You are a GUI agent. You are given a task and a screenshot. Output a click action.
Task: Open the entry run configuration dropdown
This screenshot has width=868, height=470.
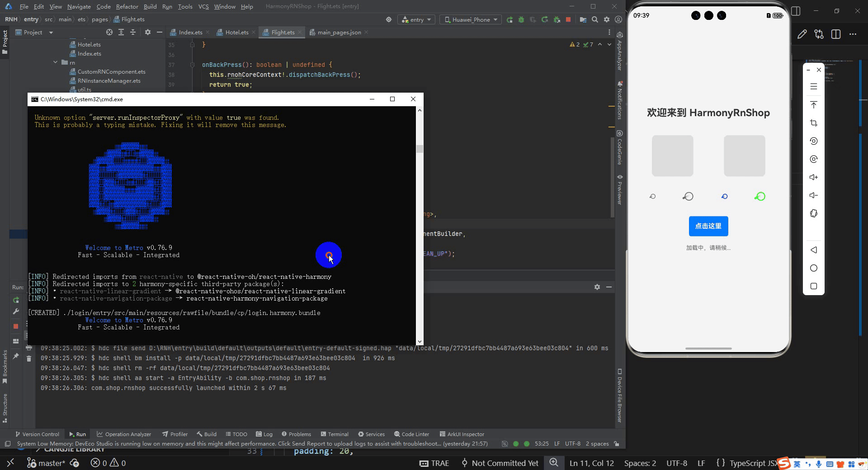[416, 19]
